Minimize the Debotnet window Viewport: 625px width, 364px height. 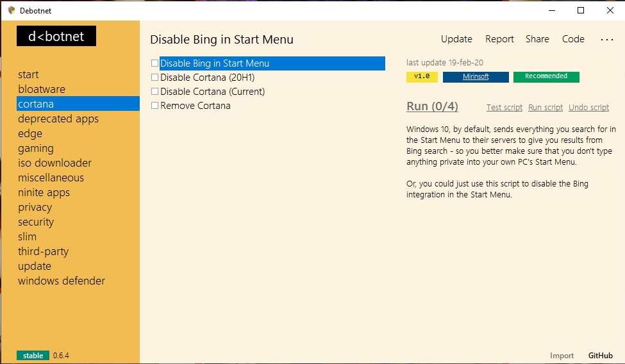click(552, 10)
